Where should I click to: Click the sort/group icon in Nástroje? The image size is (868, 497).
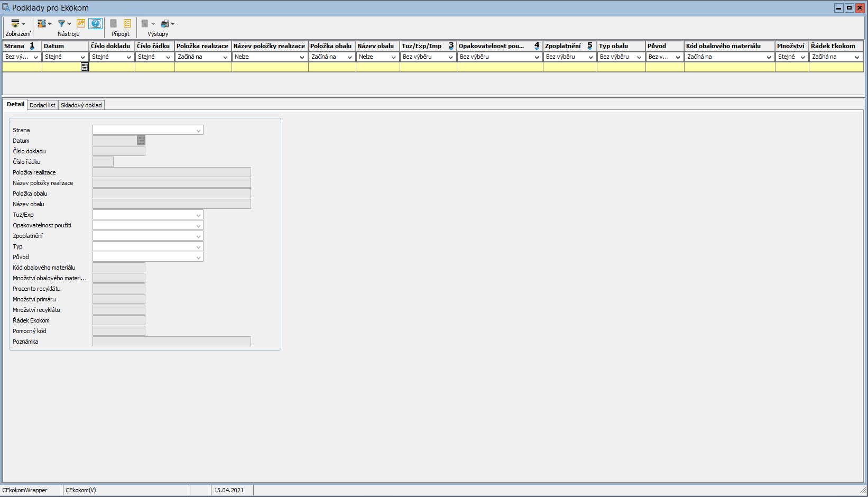click(x=42, y=24)
